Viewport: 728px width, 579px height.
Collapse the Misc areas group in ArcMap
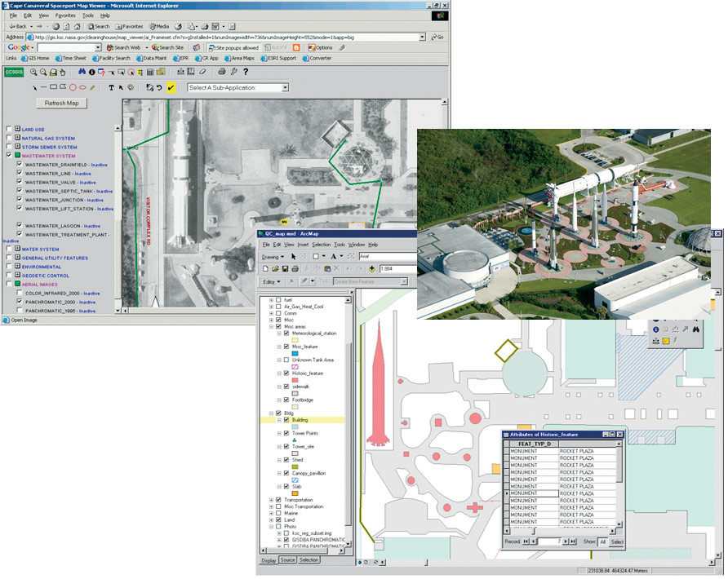pos(272,327)
